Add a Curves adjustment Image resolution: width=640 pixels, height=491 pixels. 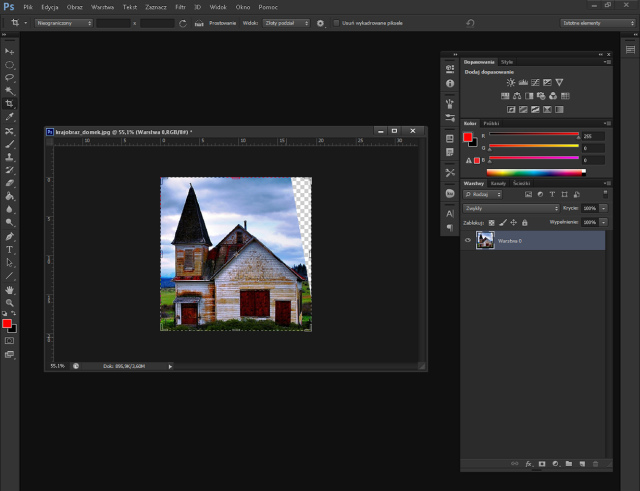[x=535, y=82]
